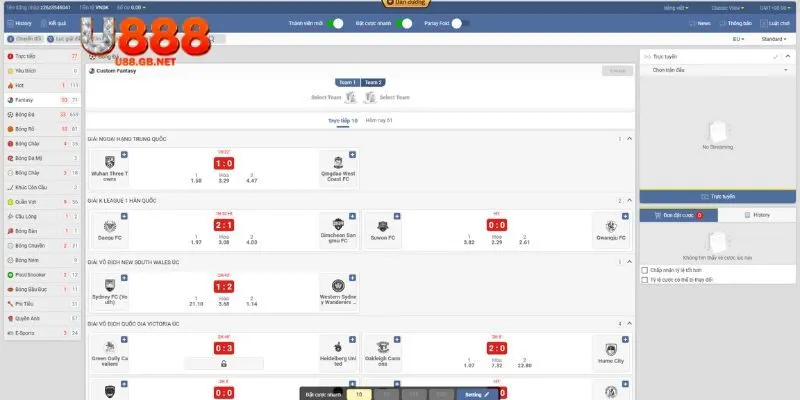Select the Hot category in sidebar
The width and height of the screenshot is (800, 400).
tap(42, 85)
